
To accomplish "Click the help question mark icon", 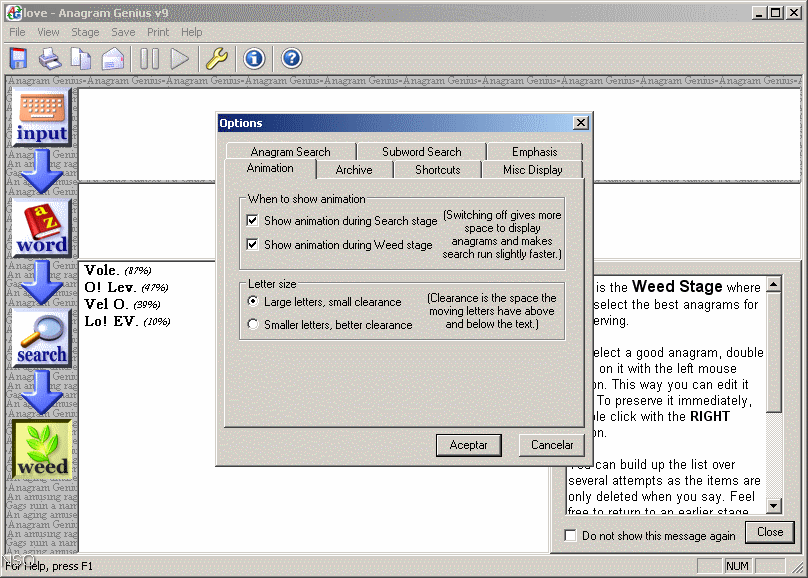I will (291, 59).
